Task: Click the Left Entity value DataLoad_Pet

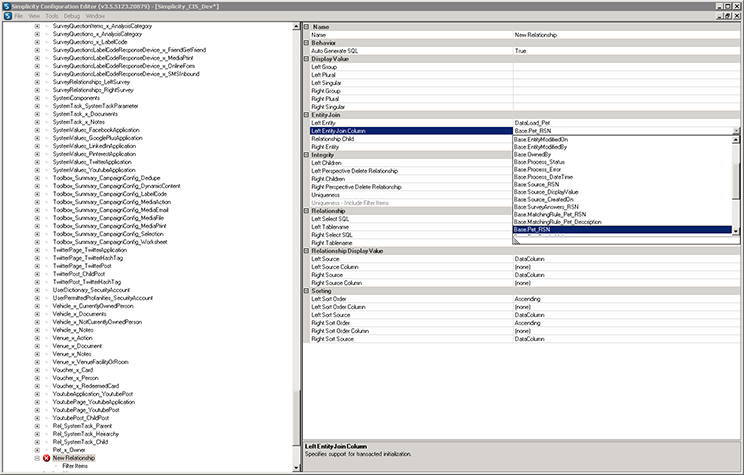Action: 532,123
